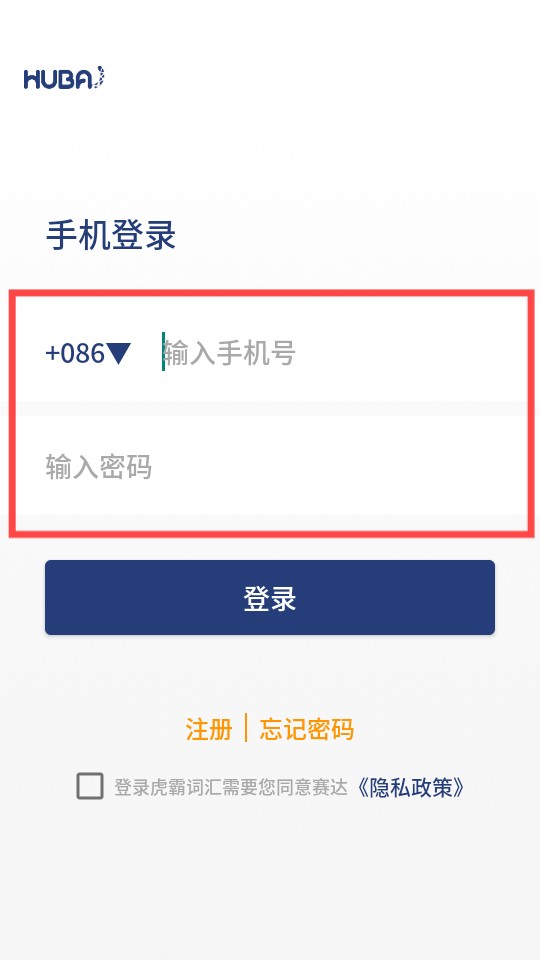Focus the 输入密码 password field

pyautogui.click(x=270, y=467)
